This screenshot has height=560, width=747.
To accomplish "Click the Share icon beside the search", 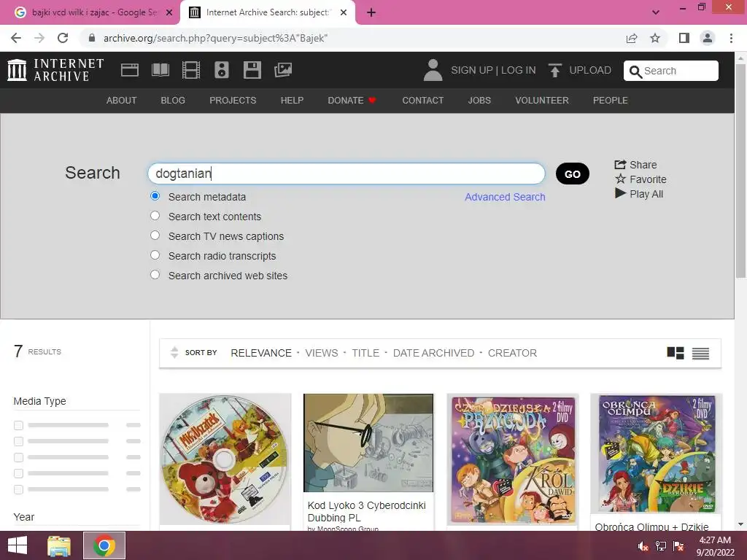I will click(x=620, y=164).
